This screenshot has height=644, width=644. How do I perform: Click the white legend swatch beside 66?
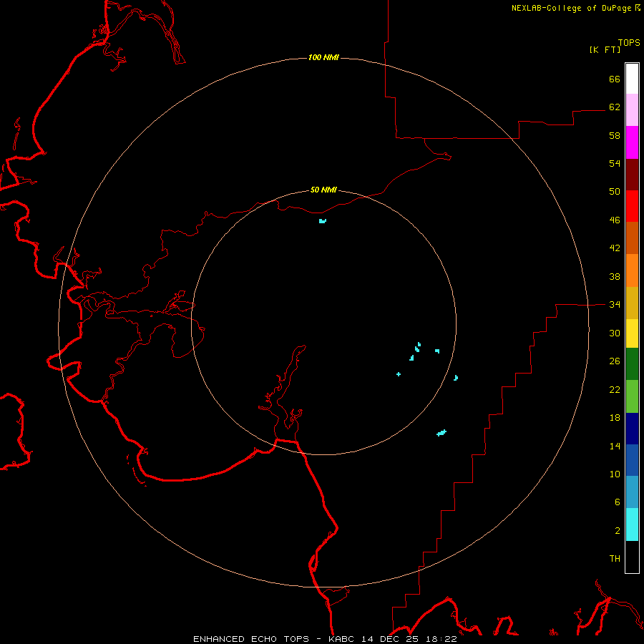coord(632,79)
